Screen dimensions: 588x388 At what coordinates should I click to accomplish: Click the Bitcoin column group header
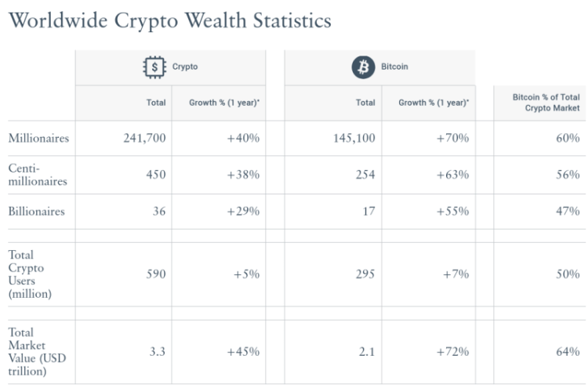tap(393, 67)
